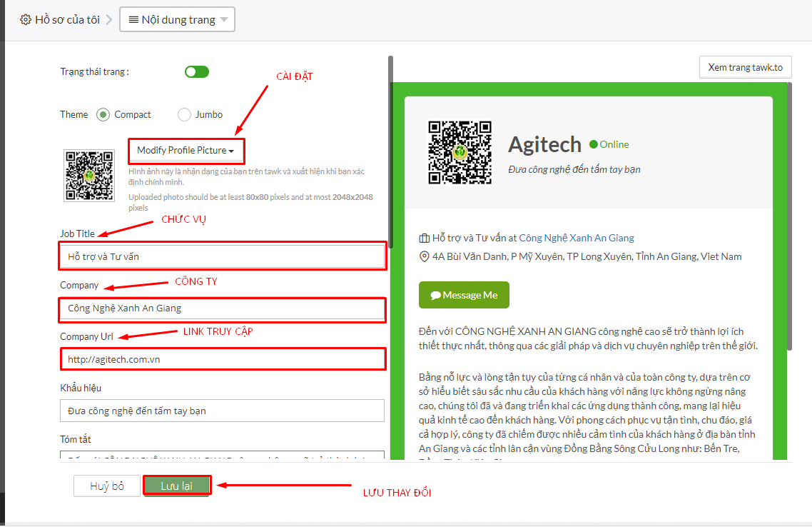The height and width of the screenshot is (527, 812).
Task: Click the QR profile picture thumbnail in settings
Action: pos(89,175)
